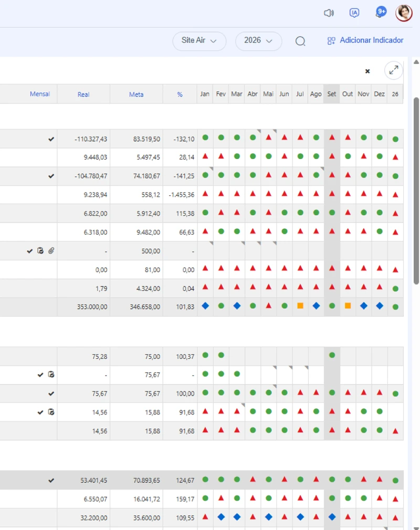Screen dimensions: 420x530
Task: Click Out orange square in the 353.000,00 row
Action: [348, 306]
